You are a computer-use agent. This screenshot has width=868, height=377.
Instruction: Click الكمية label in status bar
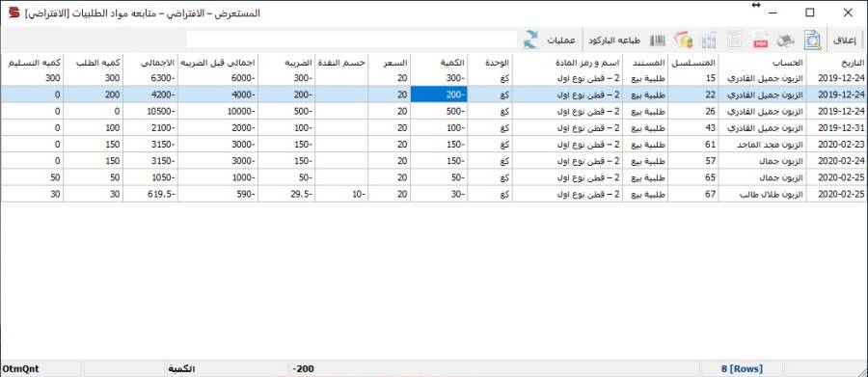pos(181,368)
